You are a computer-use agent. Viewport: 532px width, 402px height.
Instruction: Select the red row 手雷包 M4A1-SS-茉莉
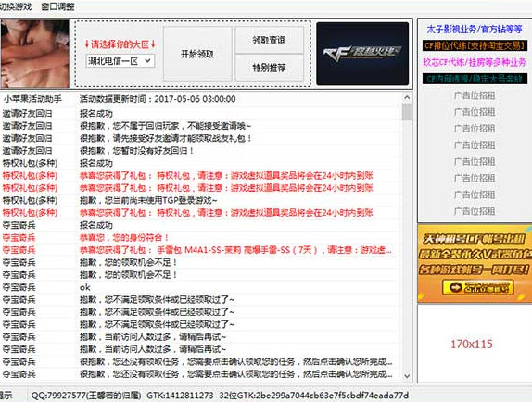pyautogui.click(x=201, y=250)
